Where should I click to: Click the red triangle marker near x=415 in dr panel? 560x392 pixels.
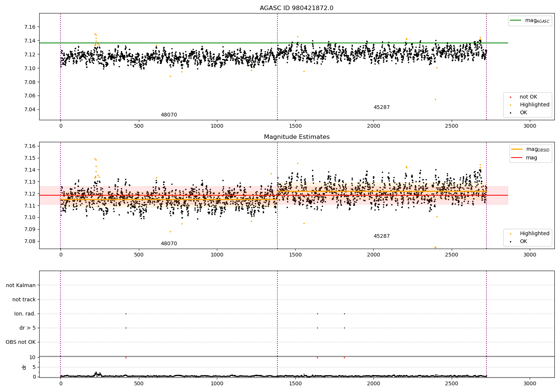click(126, 358)
